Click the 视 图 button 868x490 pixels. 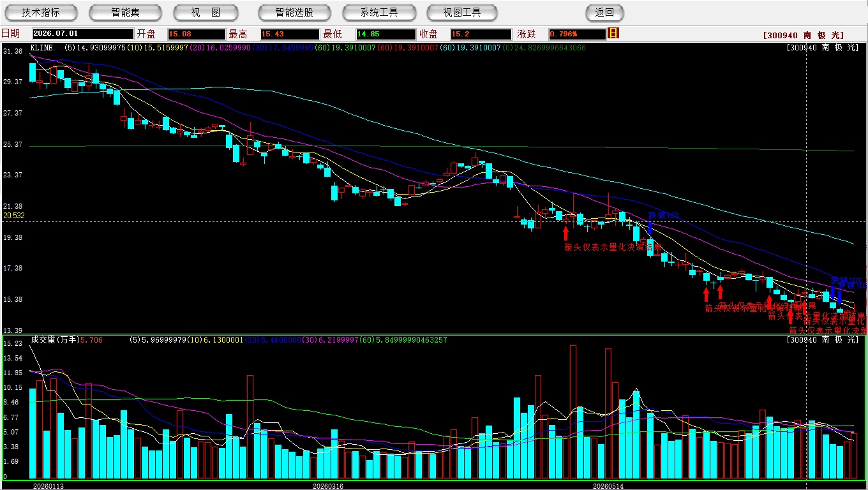[x=206, y=12]
